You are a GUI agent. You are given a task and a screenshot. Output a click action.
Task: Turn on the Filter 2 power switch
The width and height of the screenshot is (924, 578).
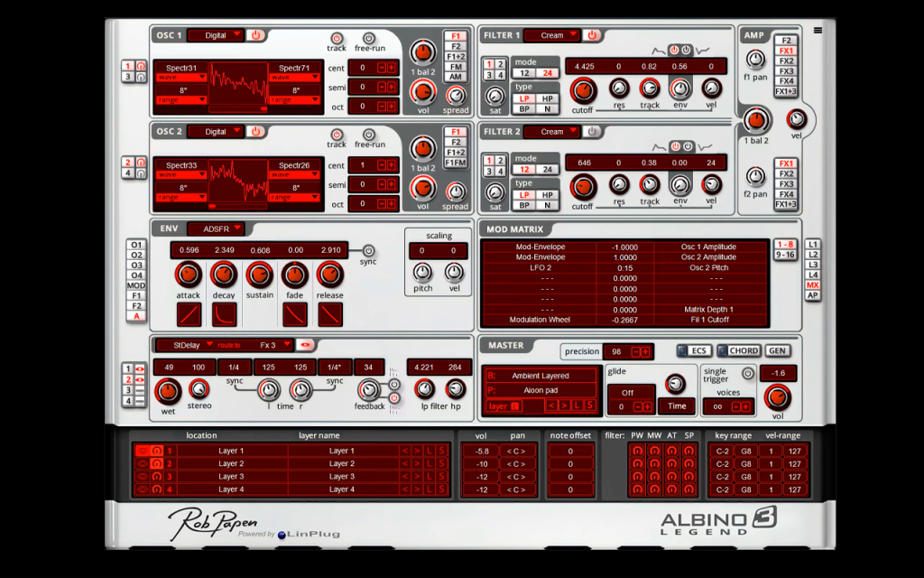(x=592, y=132)
